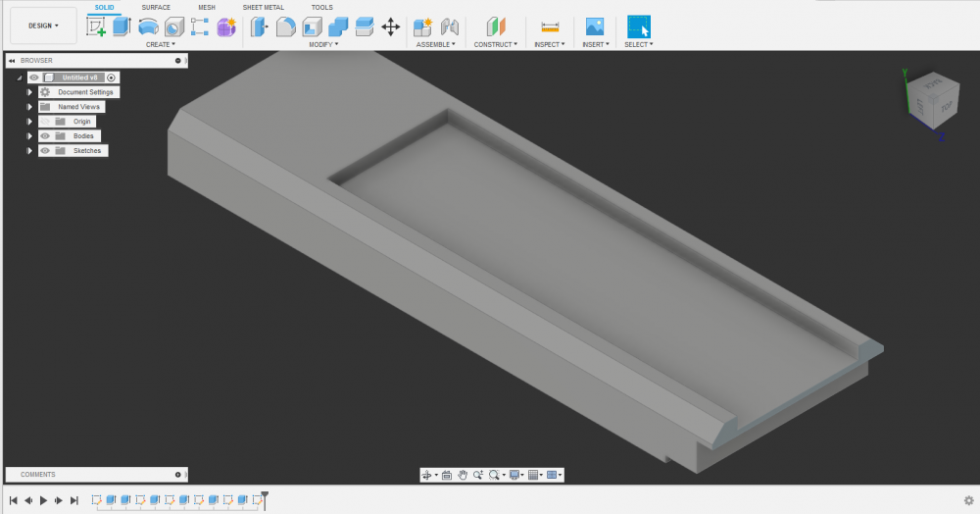Screen dimensions: 980x514
Task: Expand the Document Settings node
Action: [29, 92]
